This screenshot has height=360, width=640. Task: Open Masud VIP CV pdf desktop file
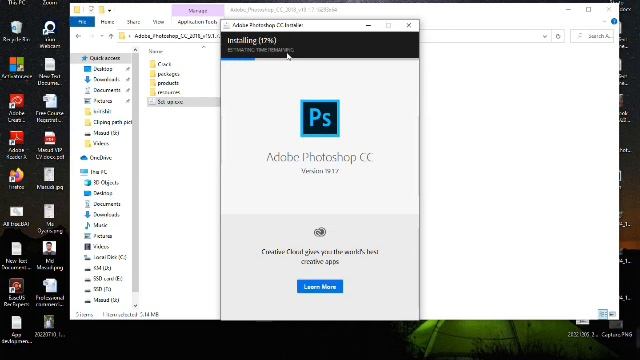tap(50, 145)
